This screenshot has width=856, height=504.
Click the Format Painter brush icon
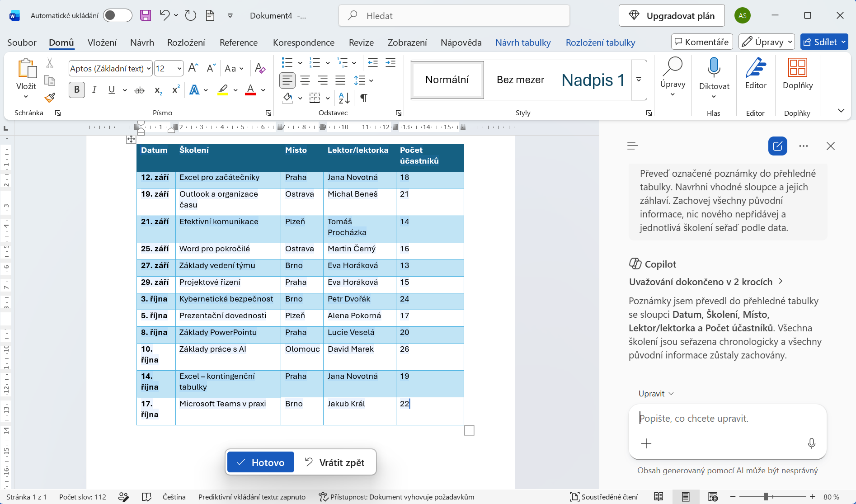(x=50, y=97)
